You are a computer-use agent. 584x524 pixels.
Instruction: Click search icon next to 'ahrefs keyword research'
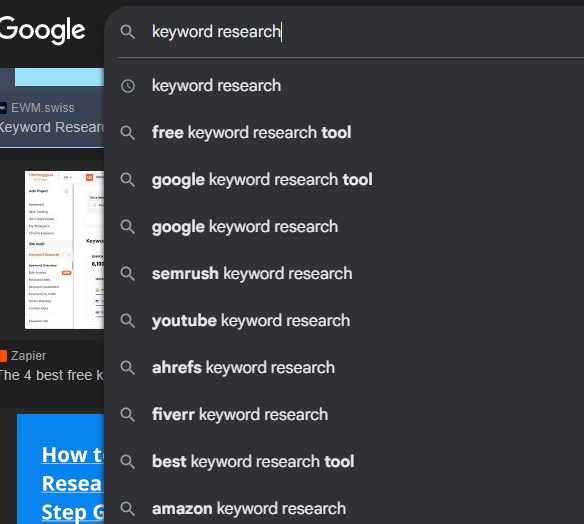point(127,368)
